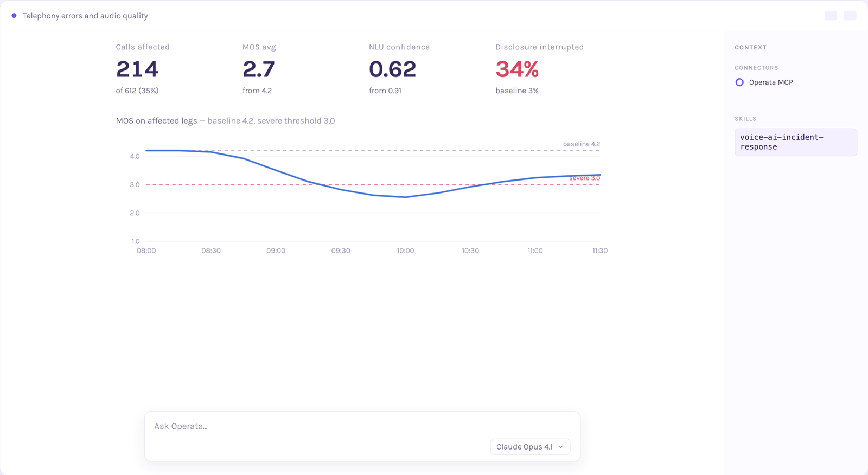Viewport: 868px width, 475px height.
Task: Click the 1.0 y-axis tick label
Action: click(x=135, y=241)
